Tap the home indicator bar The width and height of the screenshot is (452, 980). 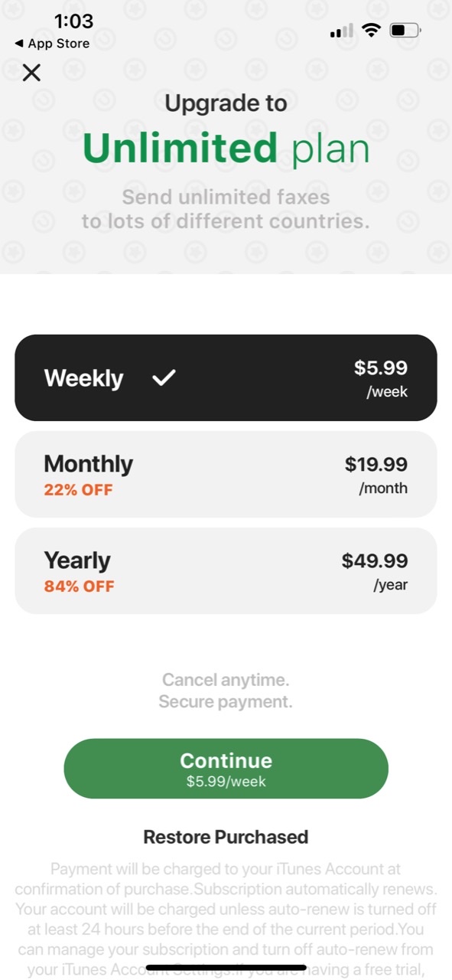point(226,968)
